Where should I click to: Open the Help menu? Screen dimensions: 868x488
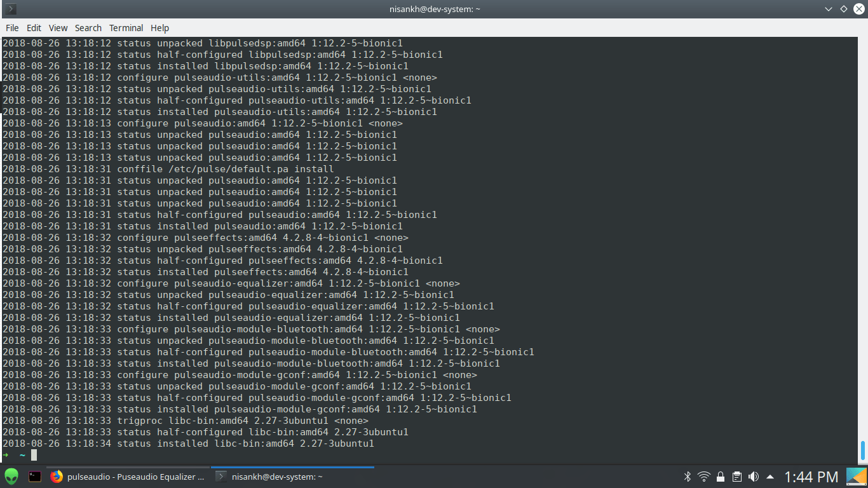(159, 28)
